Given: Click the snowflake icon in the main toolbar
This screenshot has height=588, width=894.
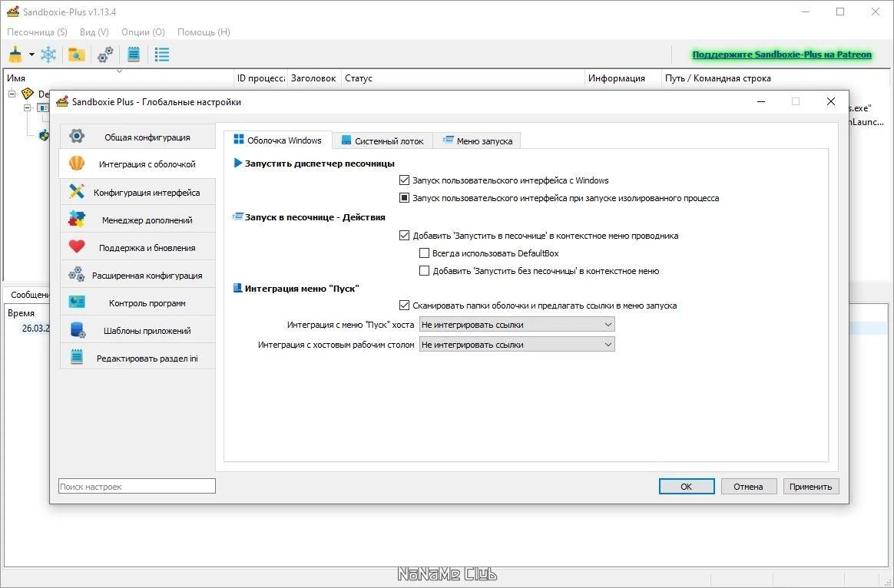Looking at the screenshot, I should tap(48, 55).
